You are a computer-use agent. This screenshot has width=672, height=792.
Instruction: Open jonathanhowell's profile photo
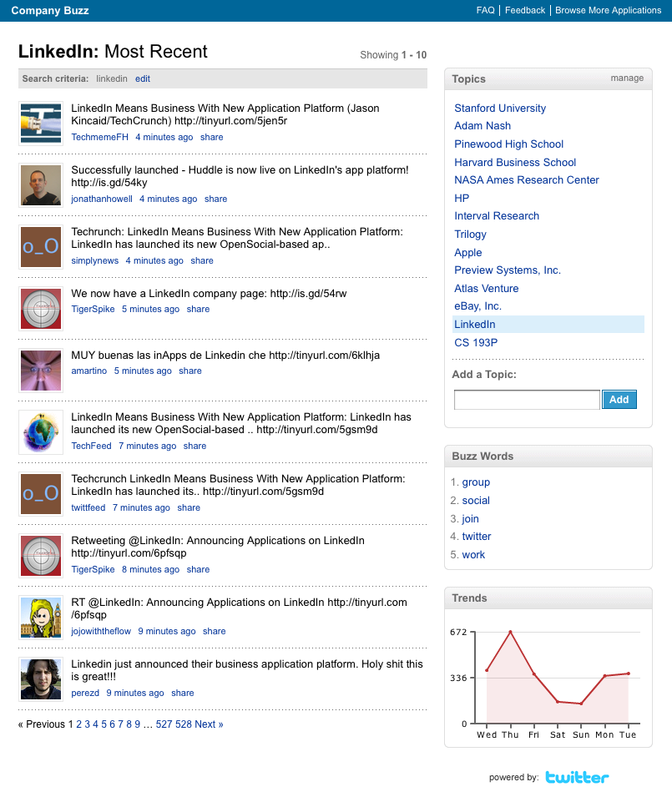point(41,185)
